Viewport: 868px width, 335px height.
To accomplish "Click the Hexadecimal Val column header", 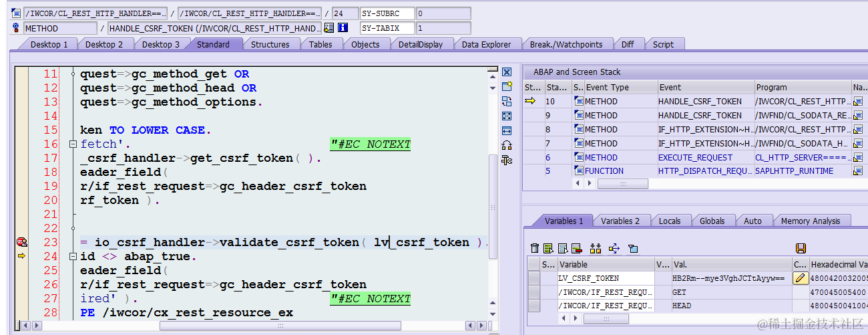I will [837, 264].
